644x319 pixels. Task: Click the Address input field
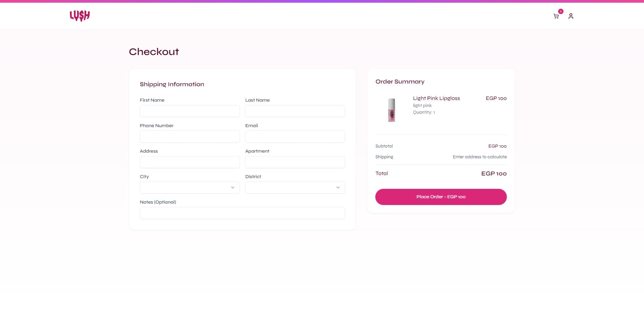pos(190,162)
